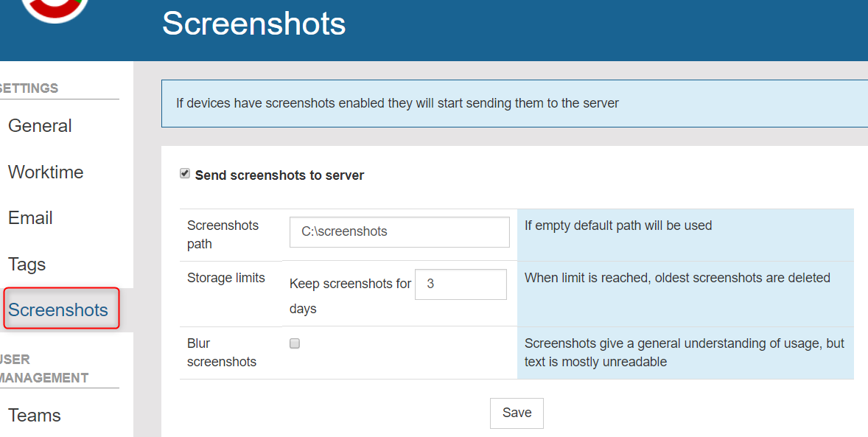Click the logo icon in the header
Screen dimensions: 868x437
pos(55,8)
